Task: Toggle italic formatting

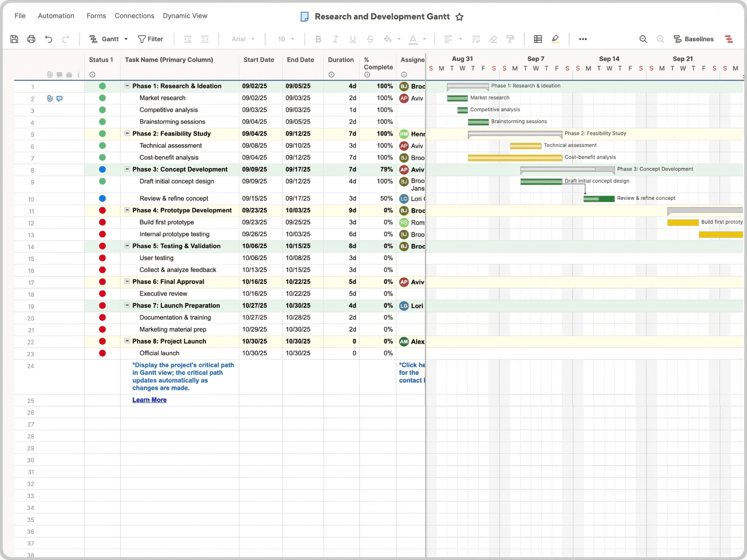Action: point(335,39)
